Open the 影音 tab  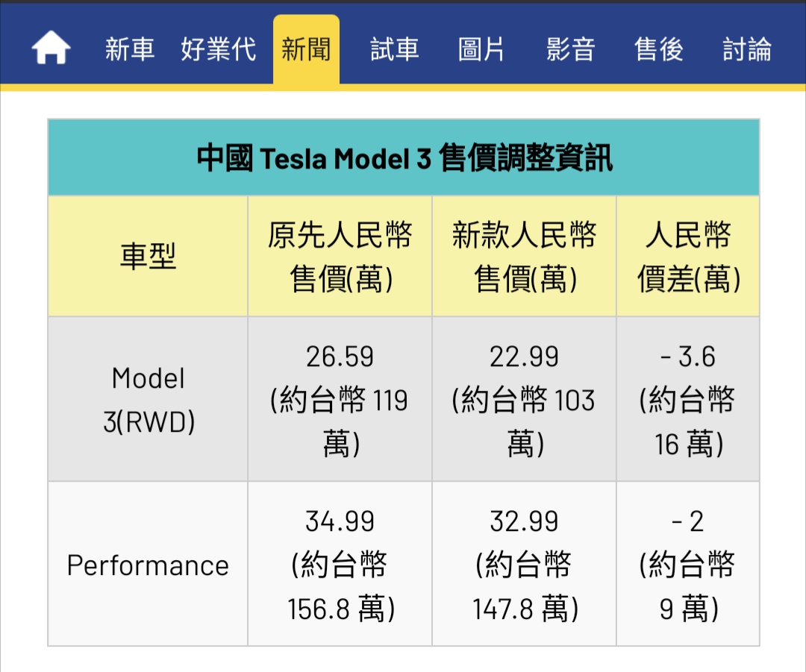coord(570,49)
